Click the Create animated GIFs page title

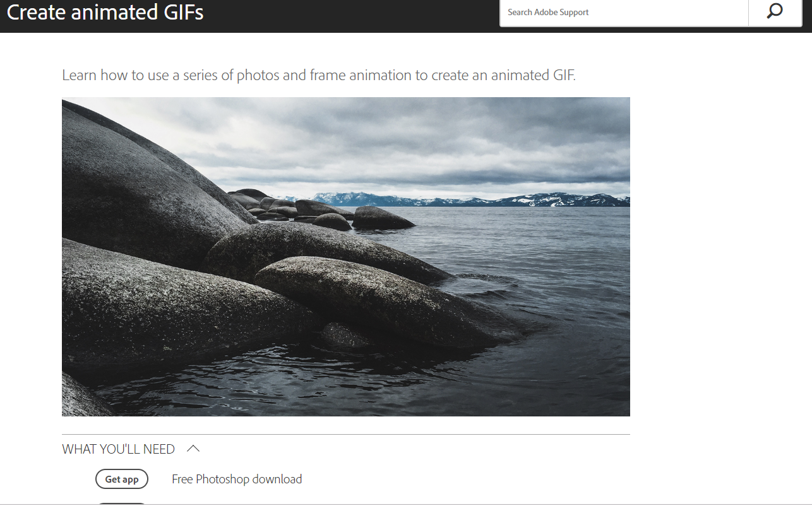click(x=105, y=11)
